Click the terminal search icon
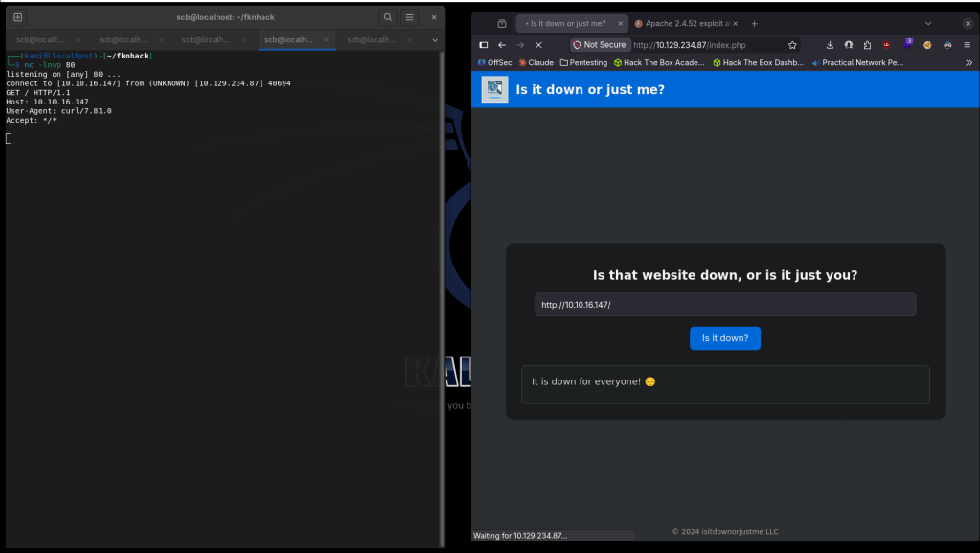Viewport: 980px width, 553px height. (387, 17)
